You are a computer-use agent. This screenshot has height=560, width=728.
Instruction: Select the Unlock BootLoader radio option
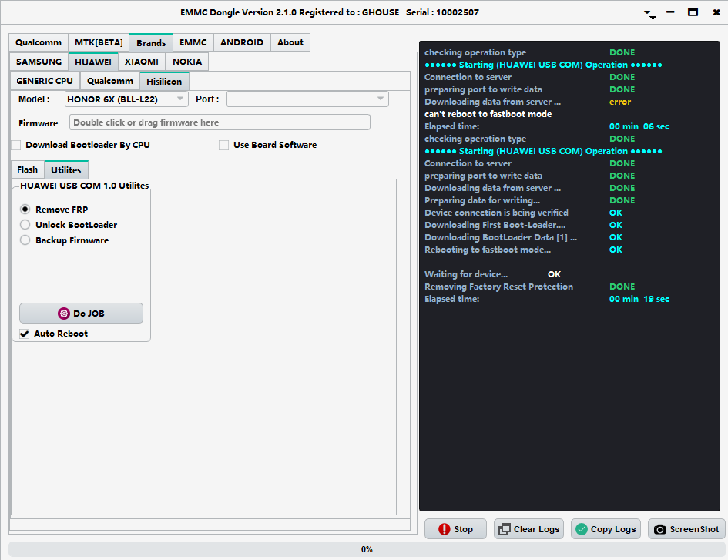25,225
